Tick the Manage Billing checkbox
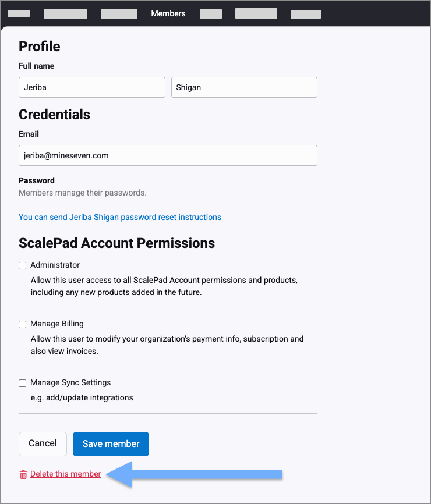 (23, 324)
